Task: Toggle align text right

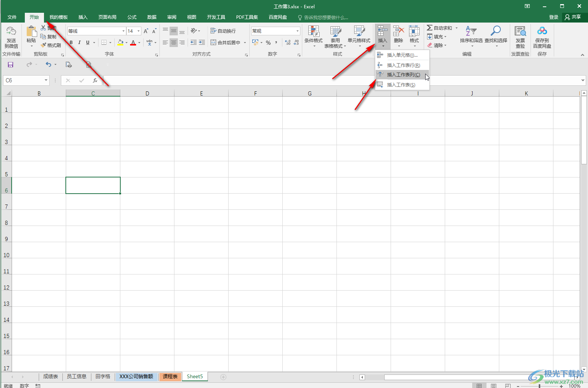Action: [182, 42]
